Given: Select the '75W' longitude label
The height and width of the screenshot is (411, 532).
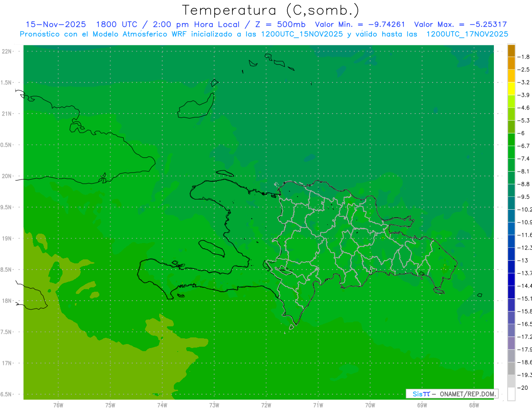Looking at the screenshot, I should point(110,405).
